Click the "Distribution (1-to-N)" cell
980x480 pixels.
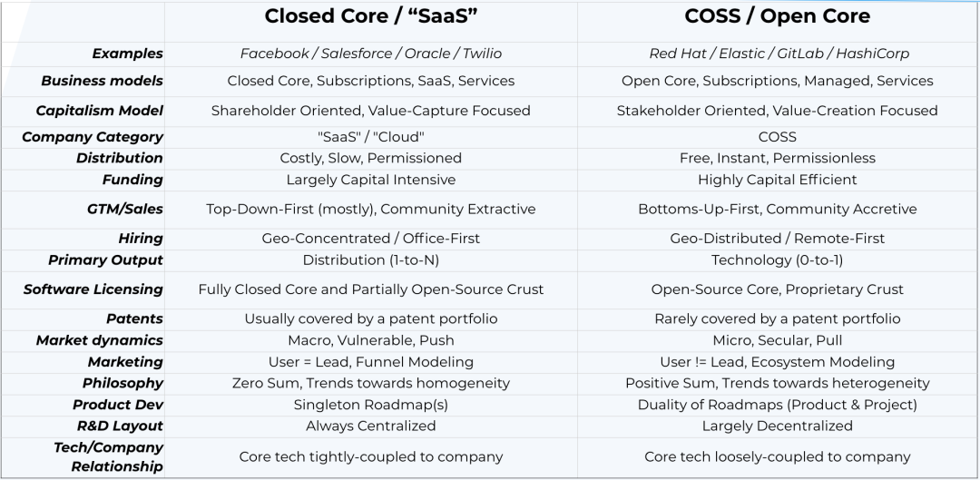[370, 260]
